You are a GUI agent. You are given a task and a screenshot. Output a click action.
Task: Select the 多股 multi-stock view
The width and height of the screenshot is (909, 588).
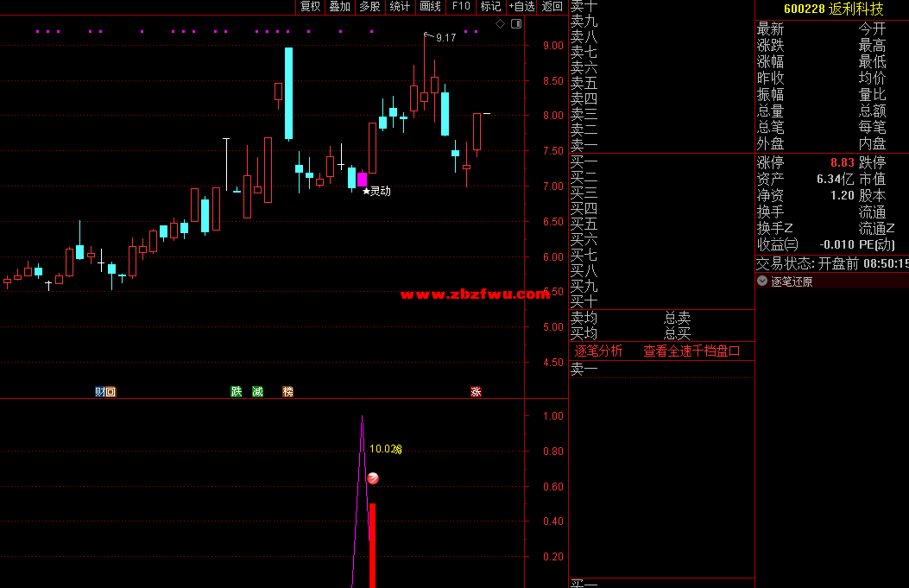click(369, 6)
